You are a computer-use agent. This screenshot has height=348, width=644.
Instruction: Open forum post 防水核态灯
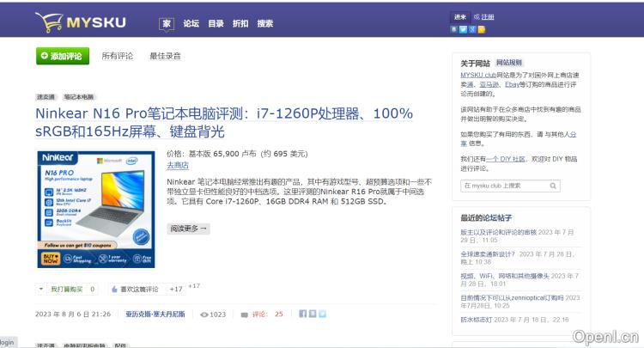[x=477, y=320]
